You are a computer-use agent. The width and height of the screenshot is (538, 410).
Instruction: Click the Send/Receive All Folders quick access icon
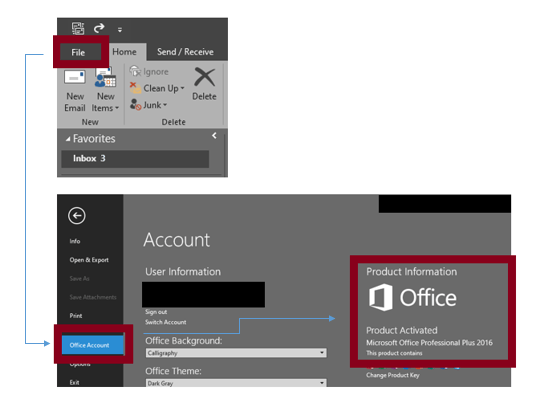[78, 28]
